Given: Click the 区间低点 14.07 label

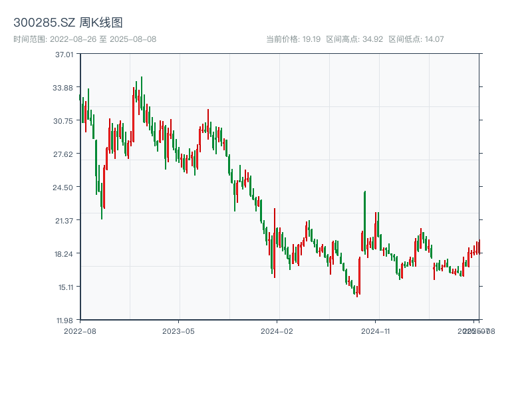Looking at the screenshot, I should [x=416, y=39].
